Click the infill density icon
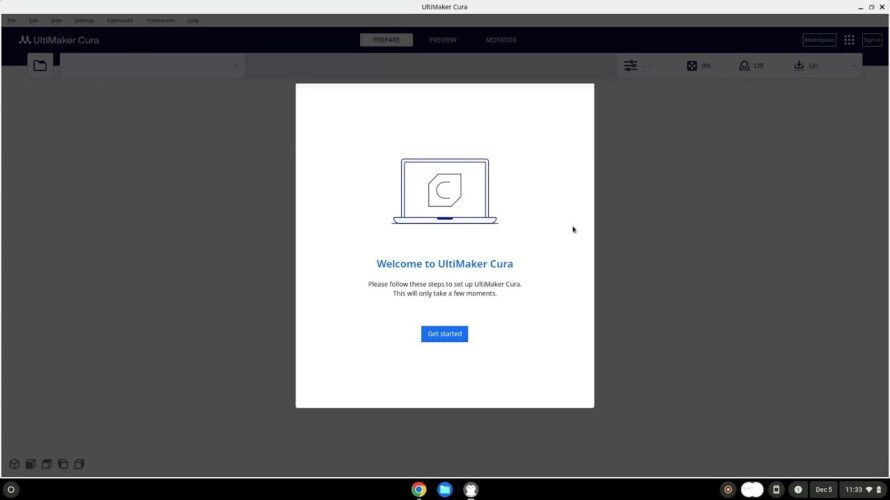This screenshot has width=890, height=500. coord(692,66)
